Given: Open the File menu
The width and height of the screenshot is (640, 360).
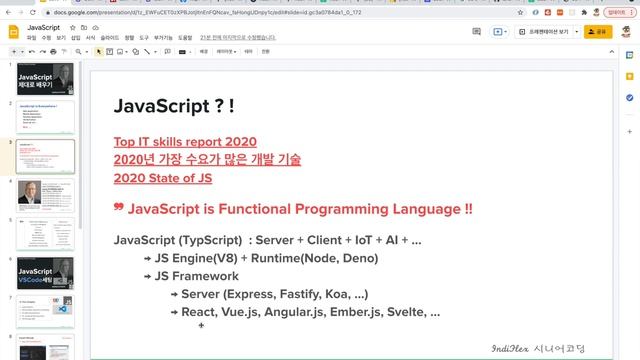Looking at the screenshot, I should coord(31,38).
